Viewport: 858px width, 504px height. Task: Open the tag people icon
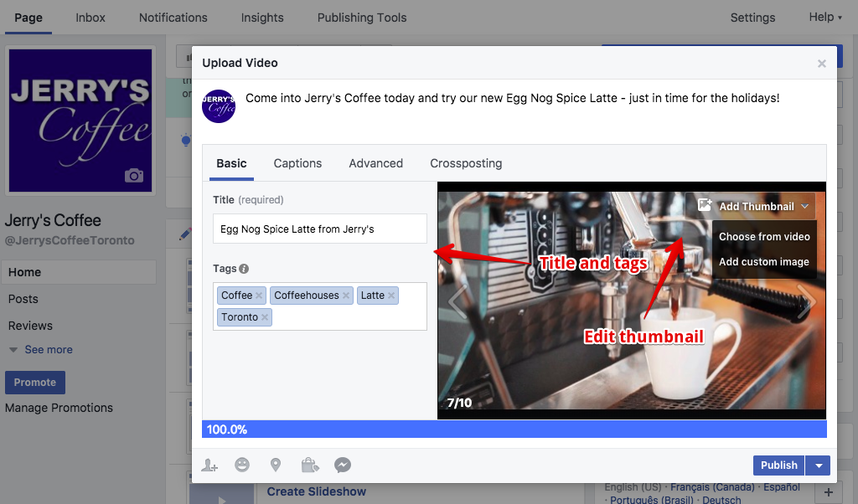pyautogui.click(x=209, y=465)
